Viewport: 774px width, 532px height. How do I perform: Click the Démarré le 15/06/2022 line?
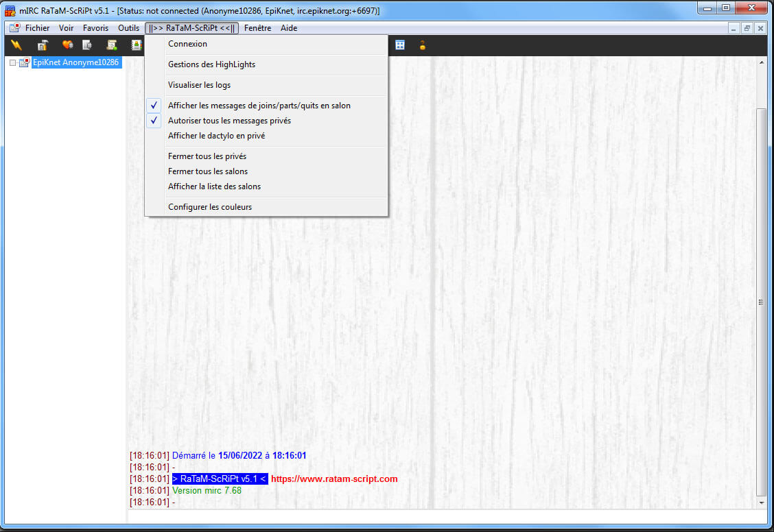pyautogui.click(x=239, y=456)
